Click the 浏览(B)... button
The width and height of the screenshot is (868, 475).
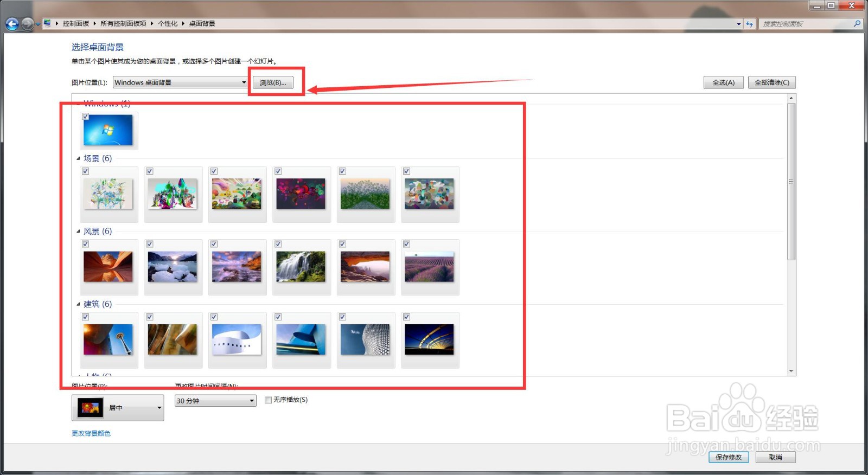click(x=273, y=82)
